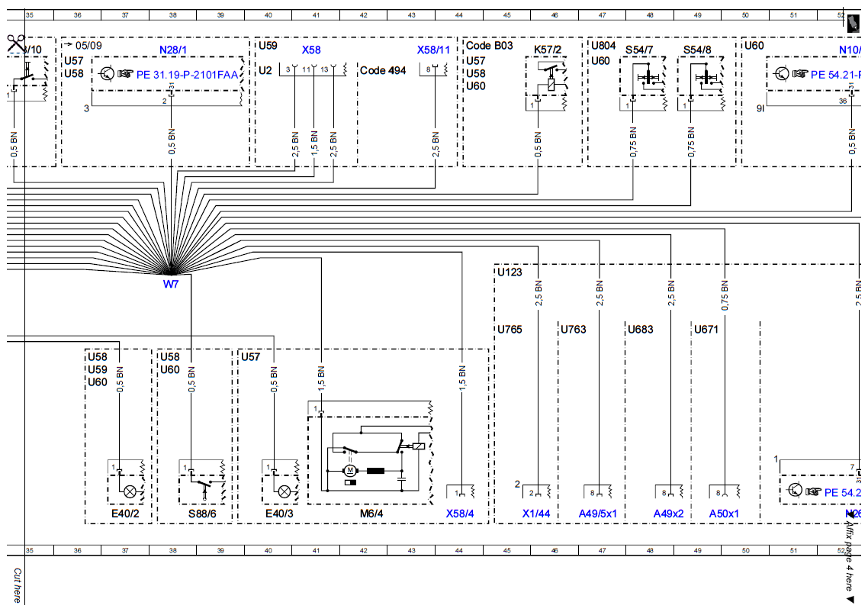Screen dimensions: 868x612
Task: Click the U683 label
Action: [x=641, y=330]
